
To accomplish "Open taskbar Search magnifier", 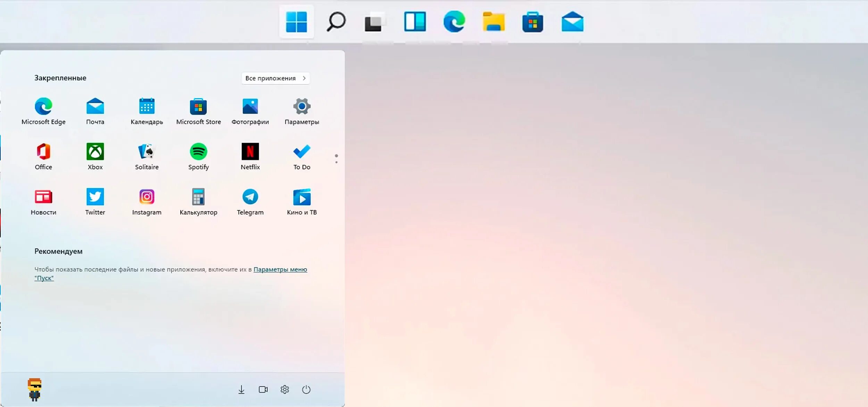I will 336,22.
